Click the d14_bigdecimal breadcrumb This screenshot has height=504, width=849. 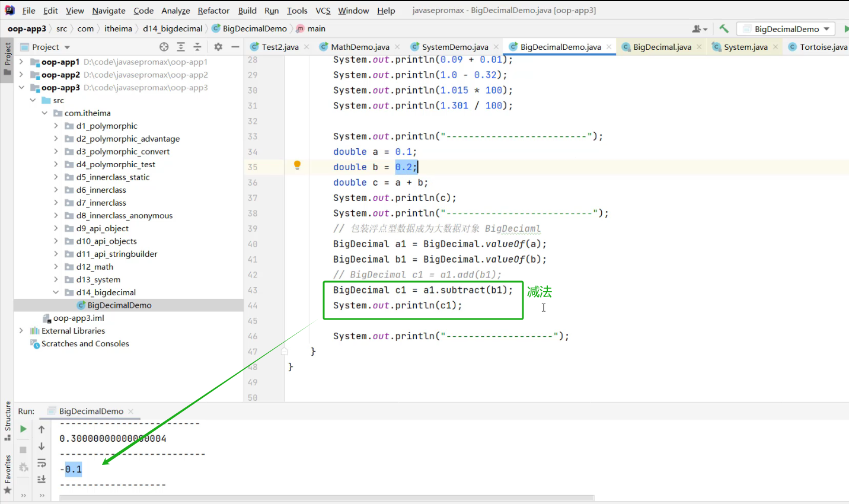click(173, 28)
